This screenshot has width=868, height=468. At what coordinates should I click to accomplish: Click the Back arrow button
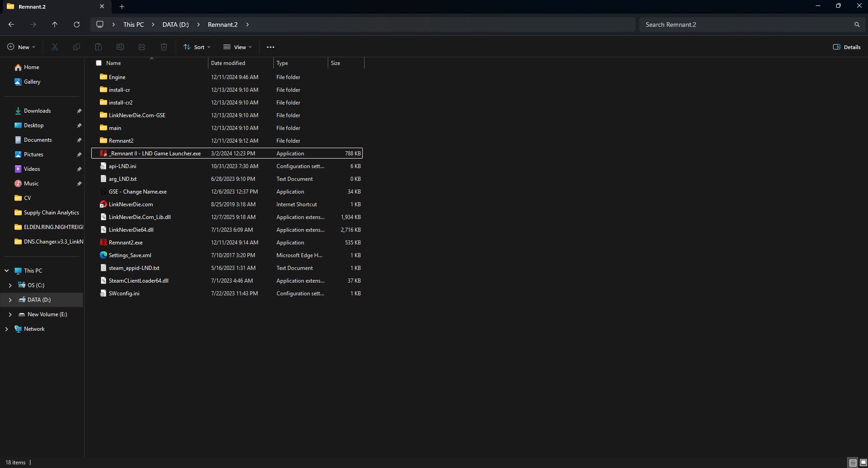[11, 25]
